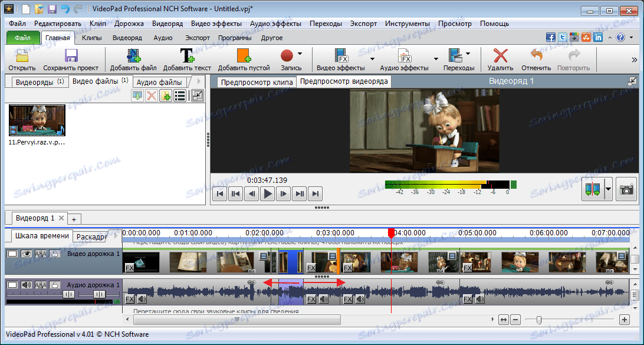The width and height of the screenshot is (644, 345).
Task: Switch to Предпросмотр клипа tab
Action: click(x=257, y=82)
